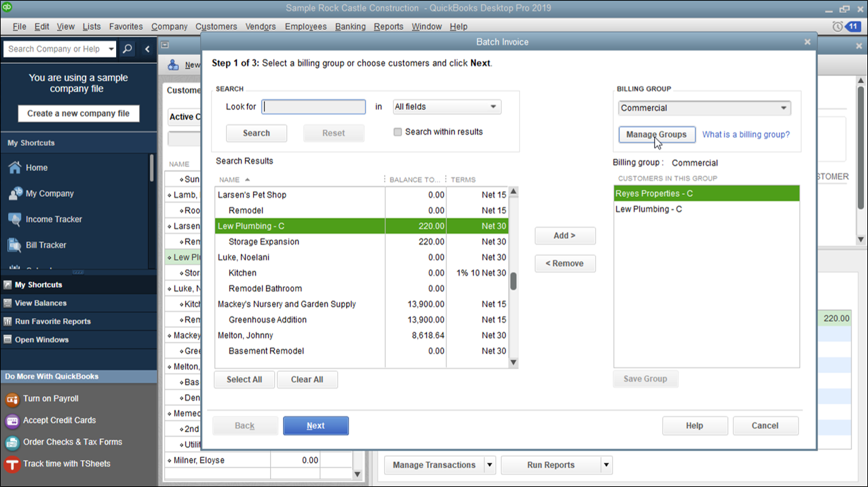Enable Search within results
868x487 pixels.
(x=398, y=132)
